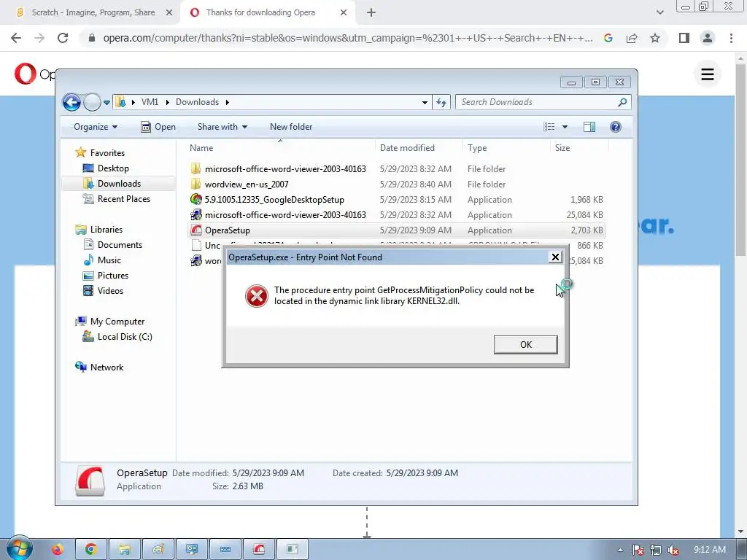Image resolution: width=747 pixels, height=560 pixels.
Task: Open the Windows Start button
Action: tap(19, 548)
